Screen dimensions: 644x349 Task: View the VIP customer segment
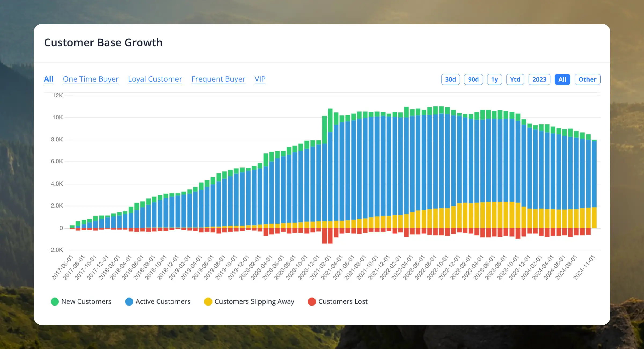click(x=260, y=79)
